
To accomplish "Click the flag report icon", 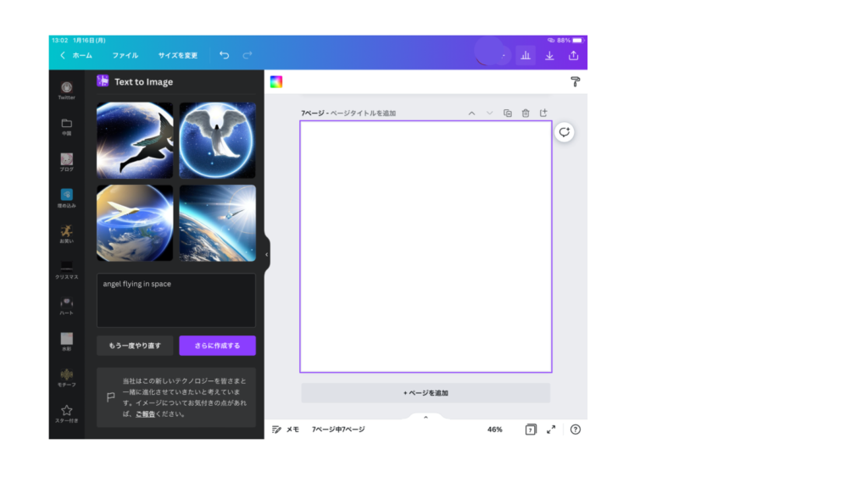I will 111,396.
